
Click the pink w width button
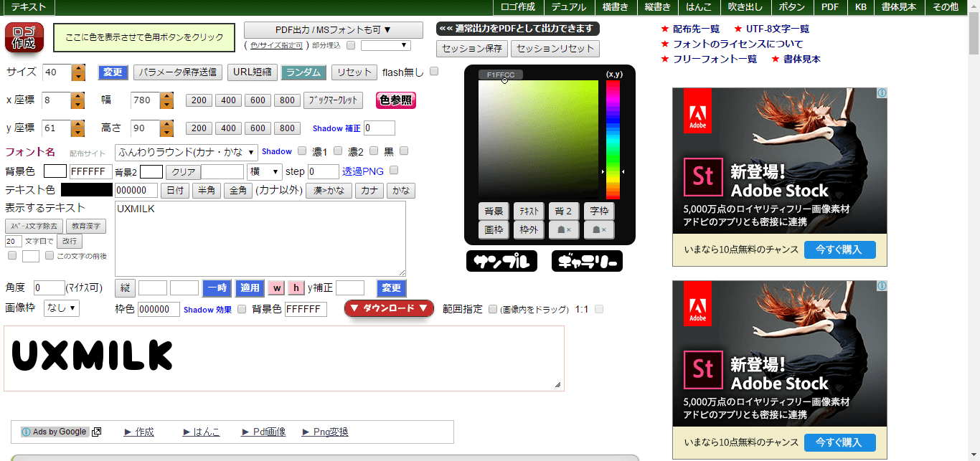pyautogui.click(x=276, y=288)
